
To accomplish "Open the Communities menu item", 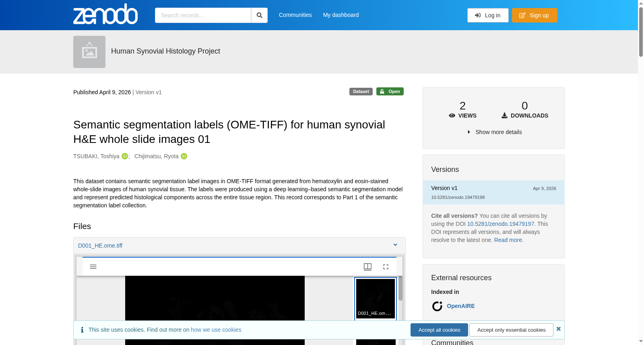I will pos(295,15).
